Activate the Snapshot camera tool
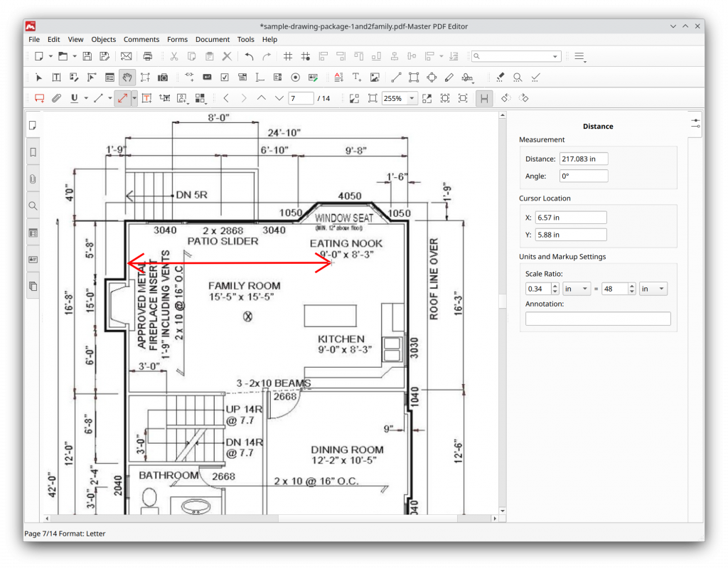The width and height of the screenshot is (728, 569). coord(163,77)
